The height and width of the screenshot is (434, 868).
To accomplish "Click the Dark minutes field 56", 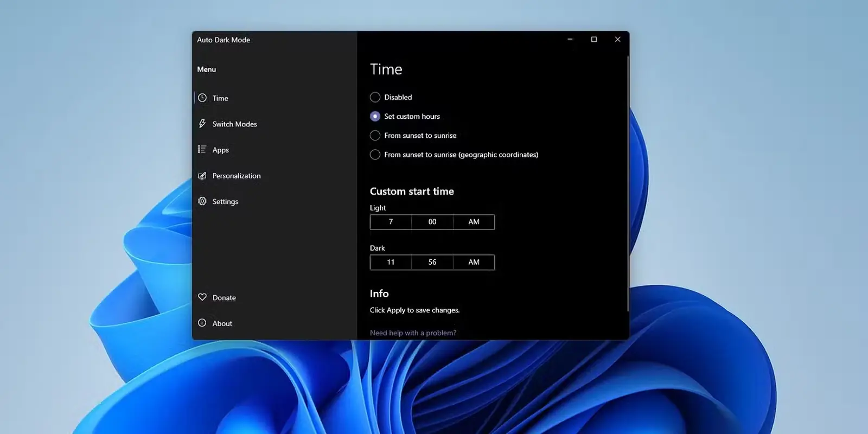I will tap(432, 262).
